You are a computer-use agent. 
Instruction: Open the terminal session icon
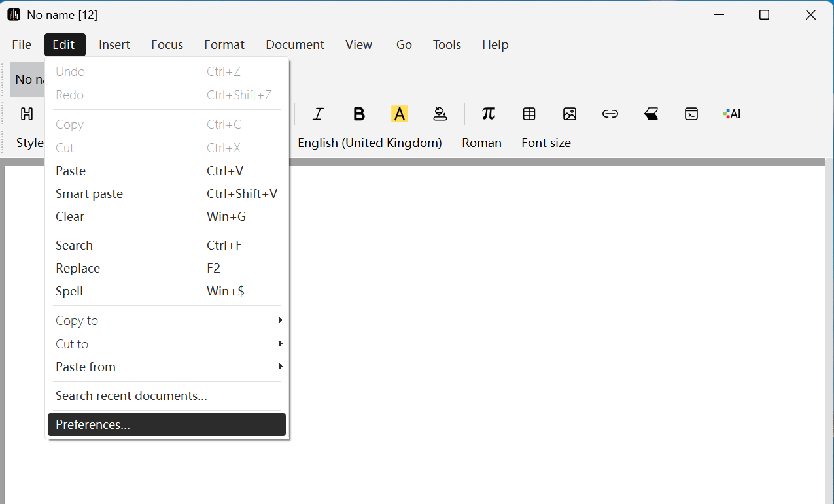pos(691,114)
